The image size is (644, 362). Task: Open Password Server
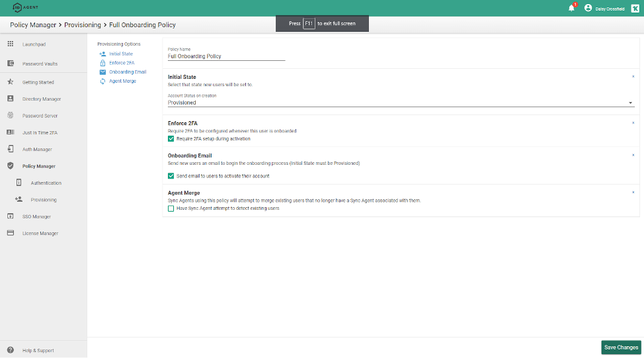coord(40,116)
